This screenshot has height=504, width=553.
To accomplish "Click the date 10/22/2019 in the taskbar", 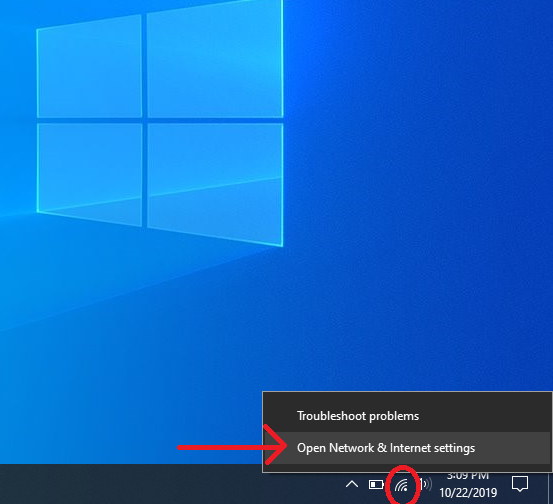I will point(468,492).
